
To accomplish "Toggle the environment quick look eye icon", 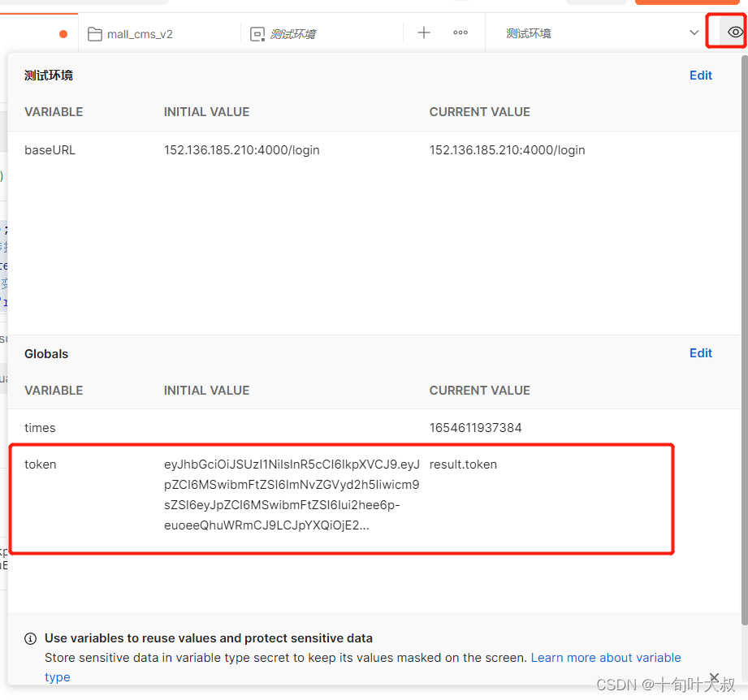I will [x=735, y=32].
